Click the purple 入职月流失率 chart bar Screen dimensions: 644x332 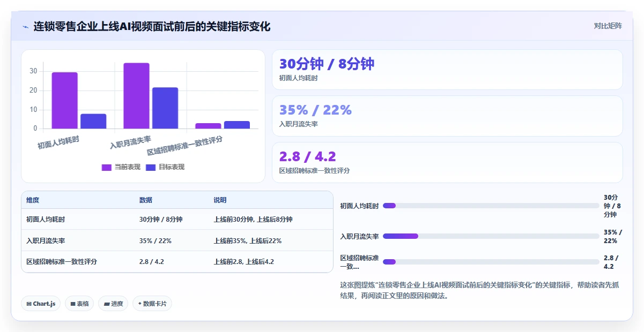136,96
